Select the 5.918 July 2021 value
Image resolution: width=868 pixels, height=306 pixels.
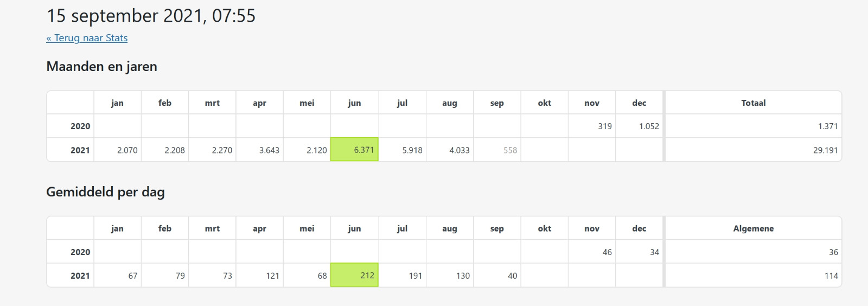pos(412,150)
